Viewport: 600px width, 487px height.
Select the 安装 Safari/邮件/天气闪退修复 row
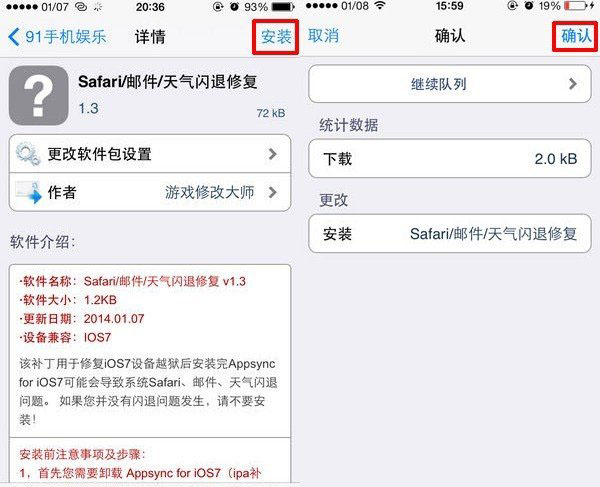pyautogui.click(x=450, y=233)
